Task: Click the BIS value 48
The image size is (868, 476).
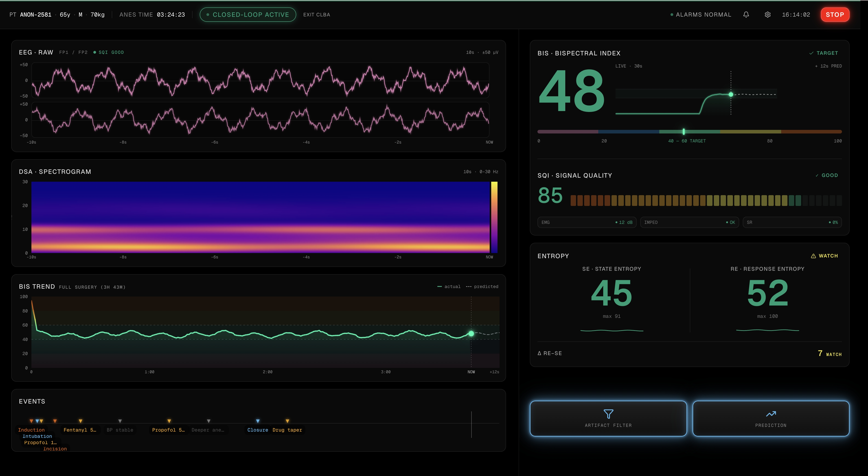Action: pyautogui.click(x=572, y=90)
